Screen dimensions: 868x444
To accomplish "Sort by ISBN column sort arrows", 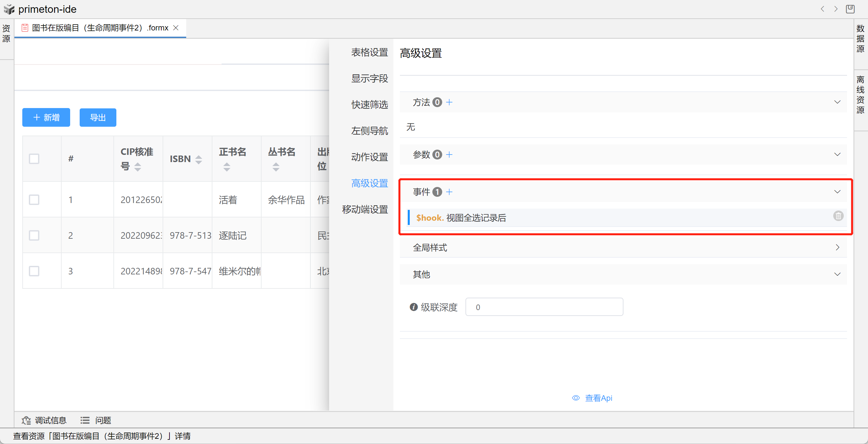I will 199,159.
